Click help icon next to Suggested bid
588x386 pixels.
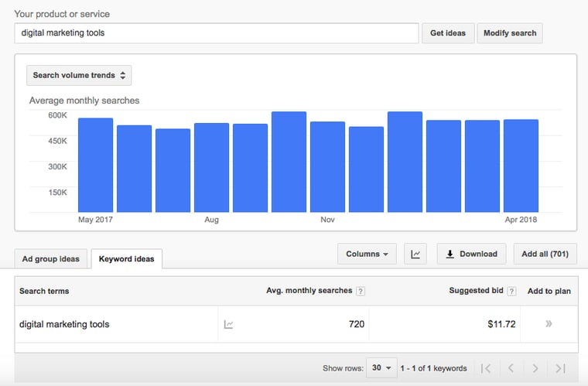[x=510, y=291]
